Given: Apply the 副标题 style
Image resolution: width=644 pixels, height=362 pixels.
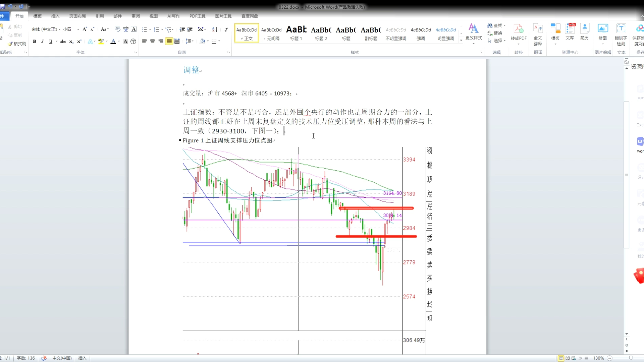Looking at the screenshot, I should (371, 33).
